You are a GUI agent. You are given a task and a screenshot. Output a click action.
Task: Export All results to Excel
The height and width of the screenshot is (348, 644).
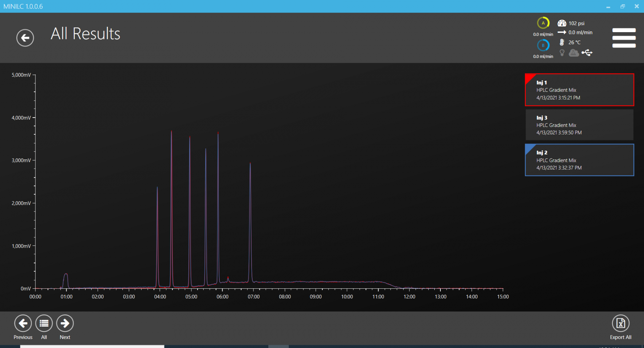(x=620, y=323)
